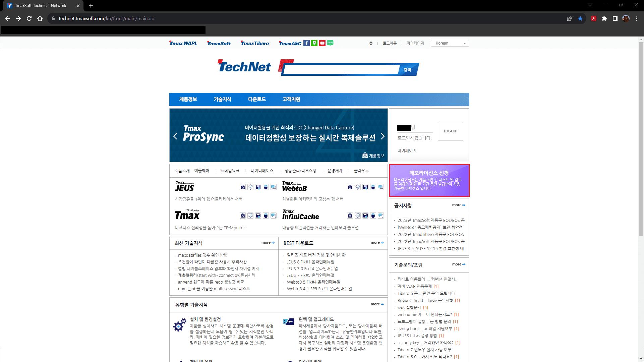Open TmaxSoft Facebook page icon
The width and height of the screenshot is (644, 362).
click(306, 43)
